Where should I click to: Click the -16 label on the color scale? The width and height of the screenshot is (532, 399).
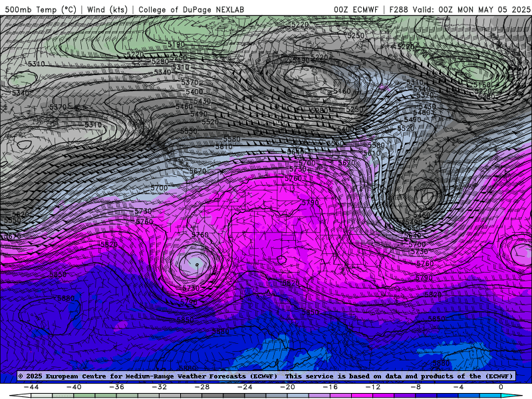[x=330, y=387]
